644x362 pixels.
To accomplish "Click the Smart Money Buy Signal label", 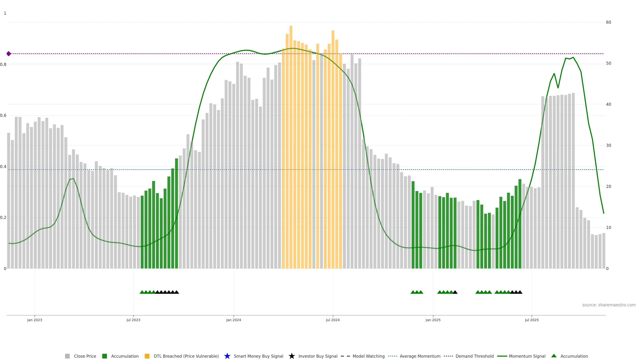I will pos(258,356).
